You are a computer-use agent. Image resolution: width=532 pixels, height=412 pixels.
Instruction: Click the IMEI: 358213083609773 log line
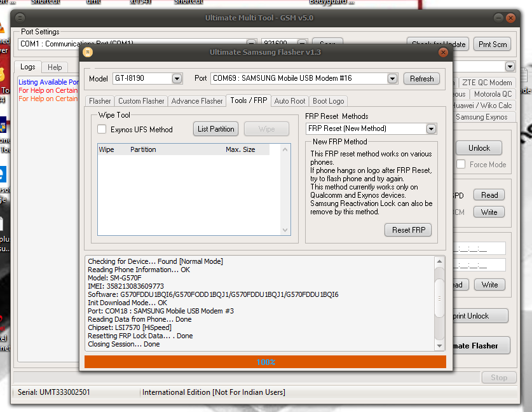coord(126,286)
